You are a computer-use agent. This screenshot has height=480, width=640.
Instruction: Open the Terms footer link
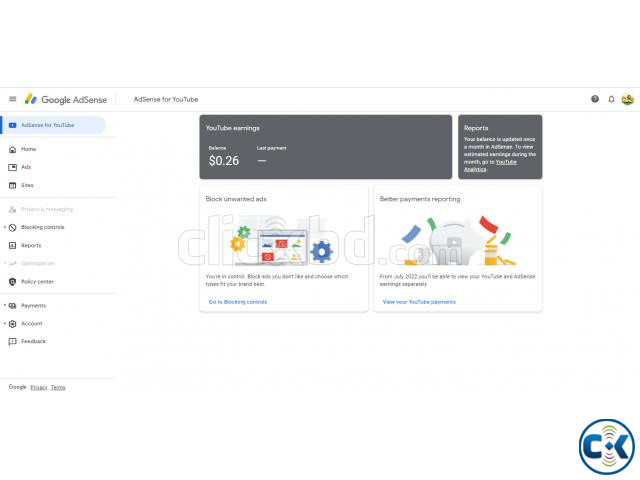pyautogui.click(x=58, y=387)
